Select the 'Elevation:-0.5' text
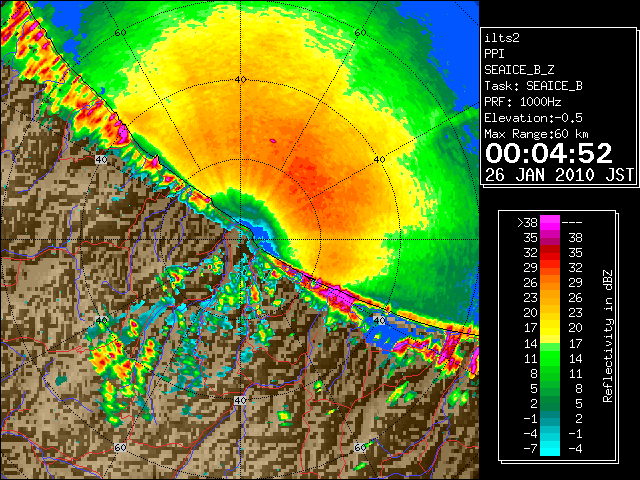 pos(533,118)
